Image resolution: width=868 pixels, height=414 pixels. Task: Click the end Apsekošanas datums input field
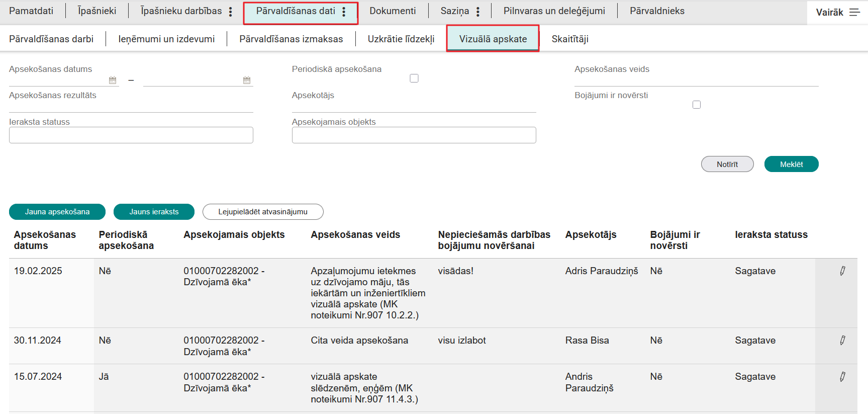(x=192, y=80)
